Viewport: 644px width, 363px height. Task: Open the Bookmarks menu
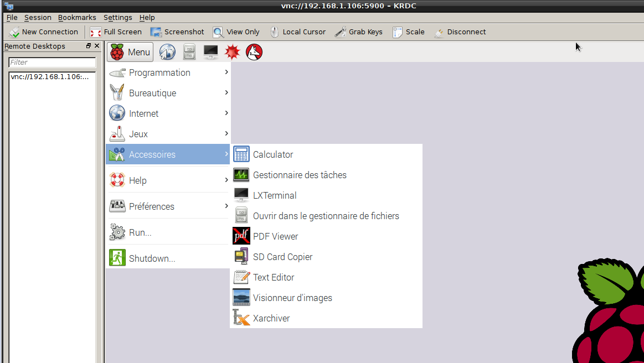77,17
